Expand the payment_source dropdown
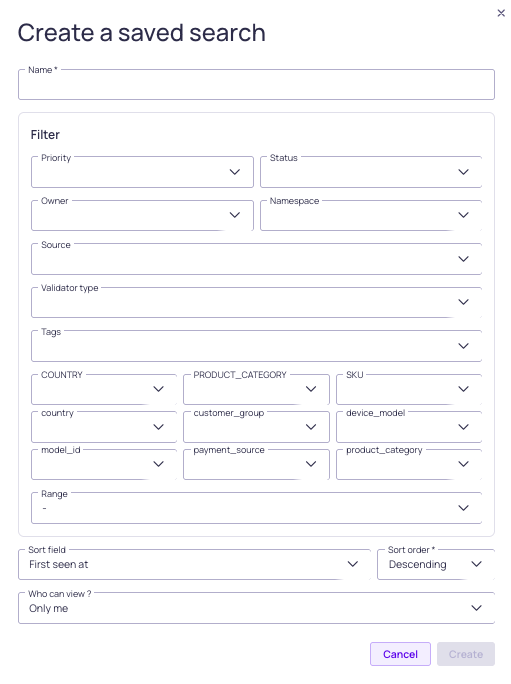 click(x=256, y=464)
